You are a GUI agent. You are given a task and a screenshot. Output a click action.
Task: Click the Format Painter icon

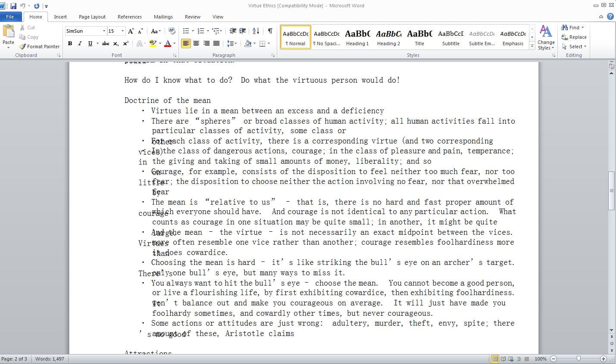23,47
